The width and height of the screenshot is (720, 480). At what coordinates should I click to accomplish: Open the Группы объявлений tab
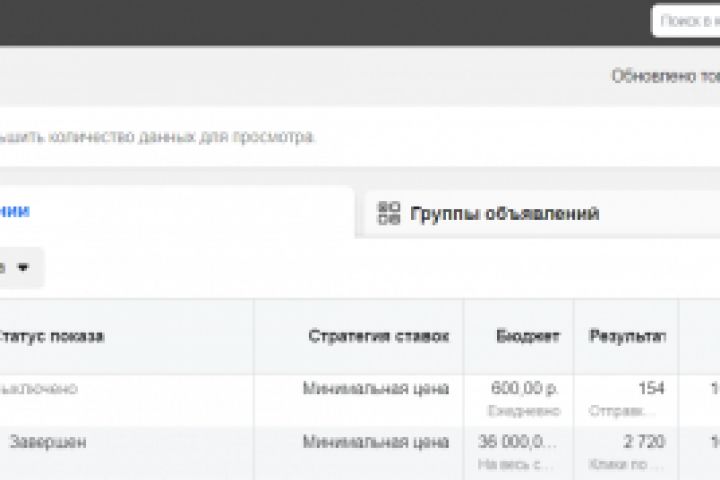504,213
